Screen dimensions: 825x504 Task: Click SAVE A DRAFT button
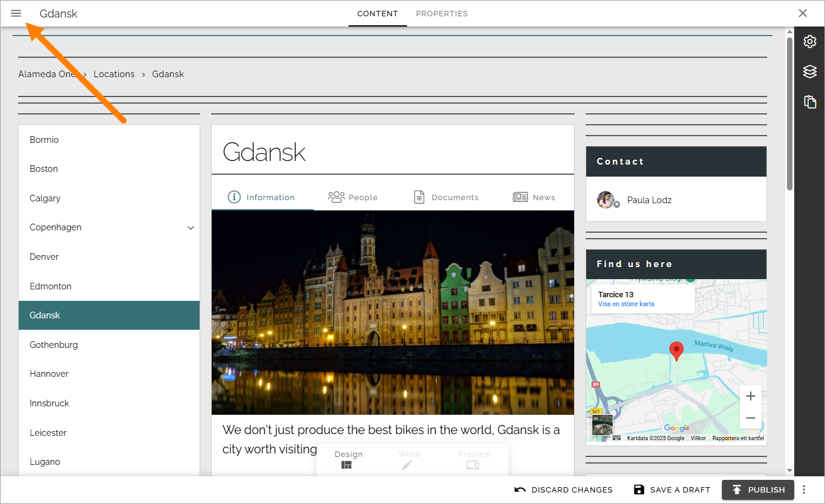tap(672, 490)
